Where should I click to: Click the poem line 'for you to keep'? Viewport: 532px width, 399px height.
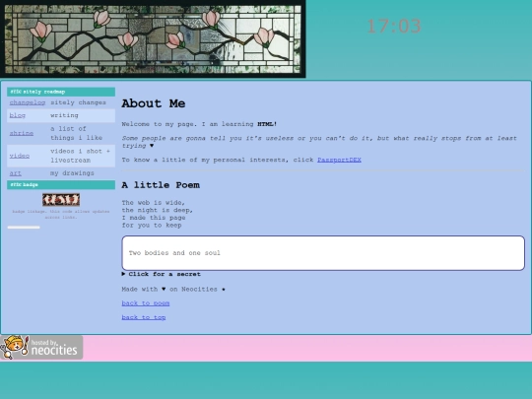tap(152, 226)
